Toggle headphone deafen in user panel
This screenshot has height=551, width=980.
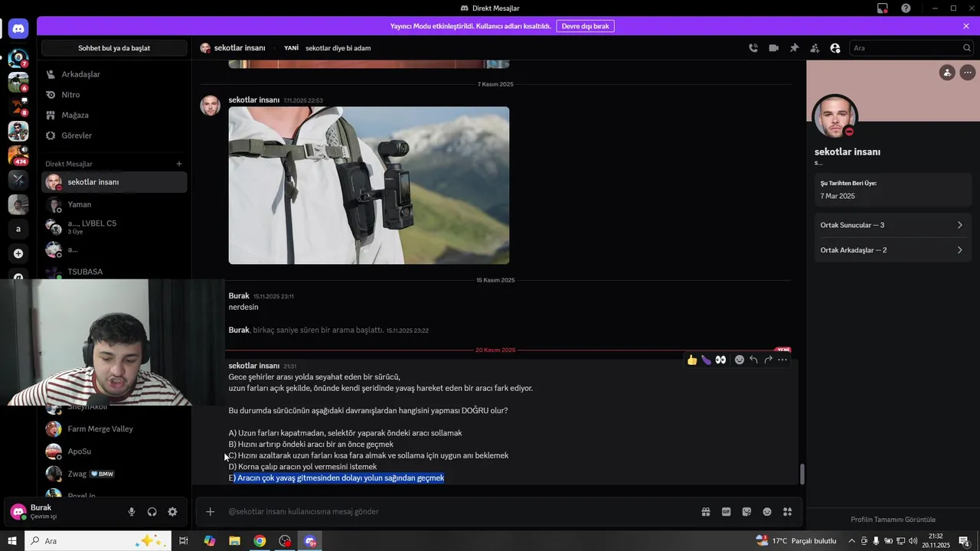[x=152, y=512]
